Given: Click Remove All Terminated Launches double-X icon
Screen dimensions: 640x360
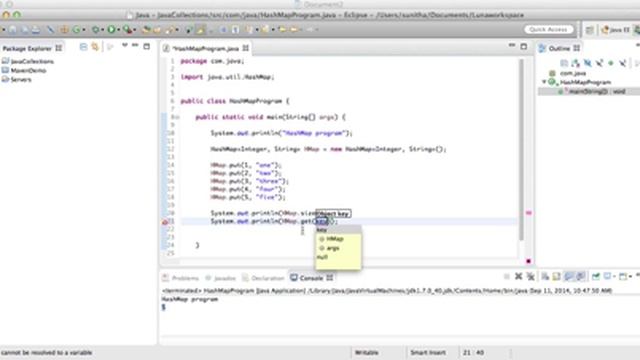Looking at the screenshot, I should 531,277.
